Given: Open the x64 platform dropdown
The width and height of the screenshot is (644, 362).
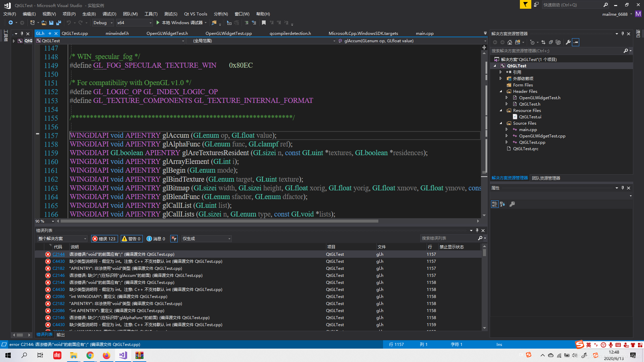Looking at the screenshot, I should (x=134, y=22).
